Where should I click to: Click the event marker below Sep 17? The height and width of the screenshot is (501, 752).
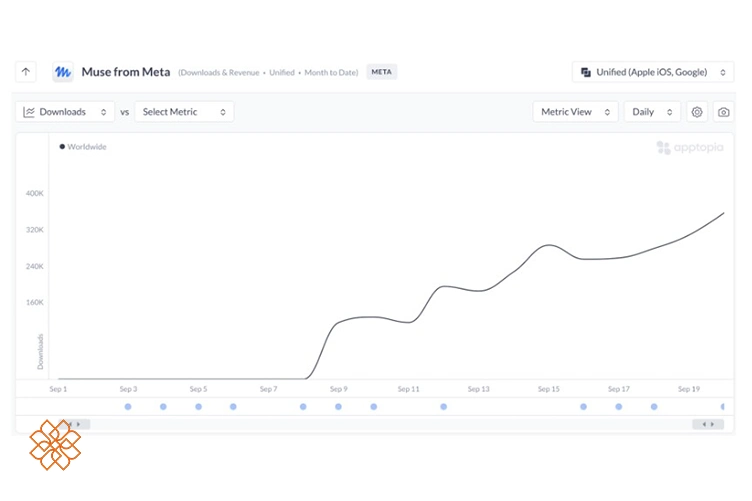click(619, 407)
